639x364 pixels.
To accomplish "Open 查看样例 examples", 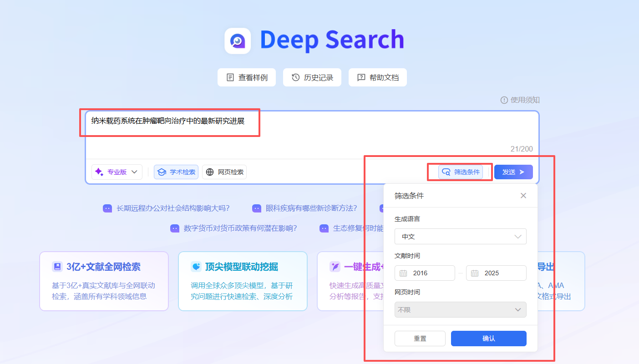I will click(x=247, y=77).
